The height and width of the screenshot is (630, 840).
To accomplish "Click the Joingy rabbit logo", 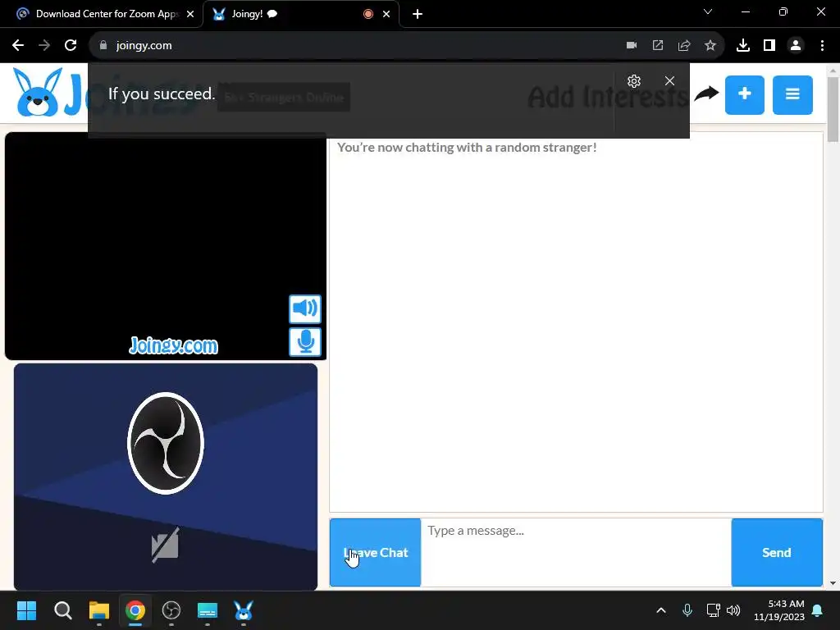I will pos(38,94).
